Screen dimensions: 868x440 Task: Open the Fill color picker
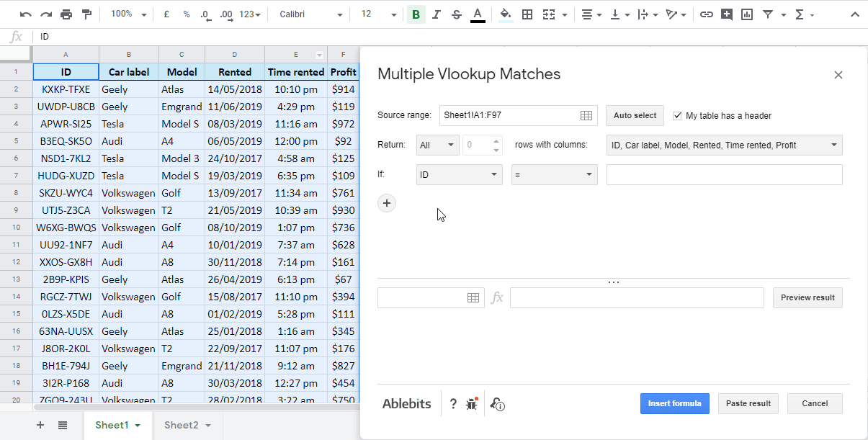pyautogui.click(x=505, y=13)
